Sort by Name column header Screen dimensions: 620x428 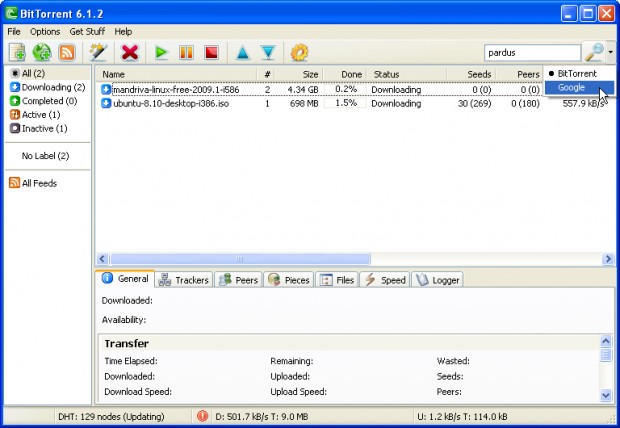pos(177,74)
